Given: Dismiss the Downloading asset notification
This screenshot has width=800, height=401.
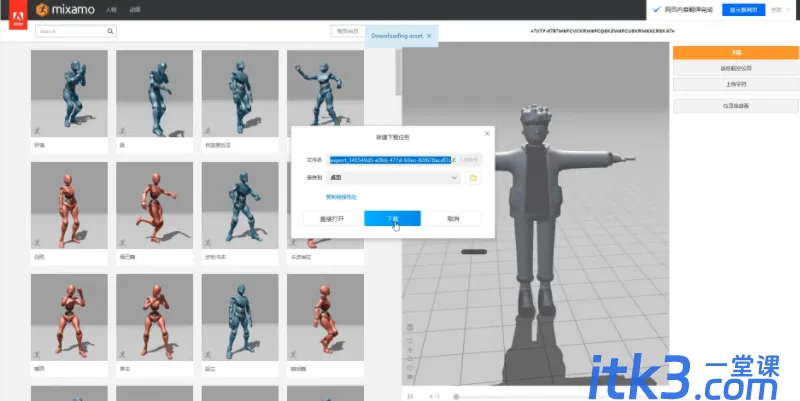Looking at the screenshot, I should click(x=429, y=36).
